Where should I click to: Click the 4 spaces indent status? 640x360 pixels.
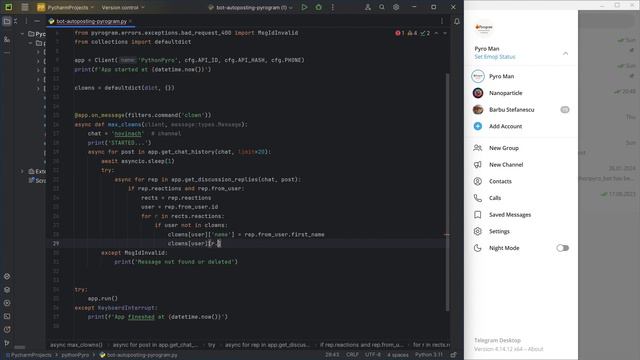point(398,355)
